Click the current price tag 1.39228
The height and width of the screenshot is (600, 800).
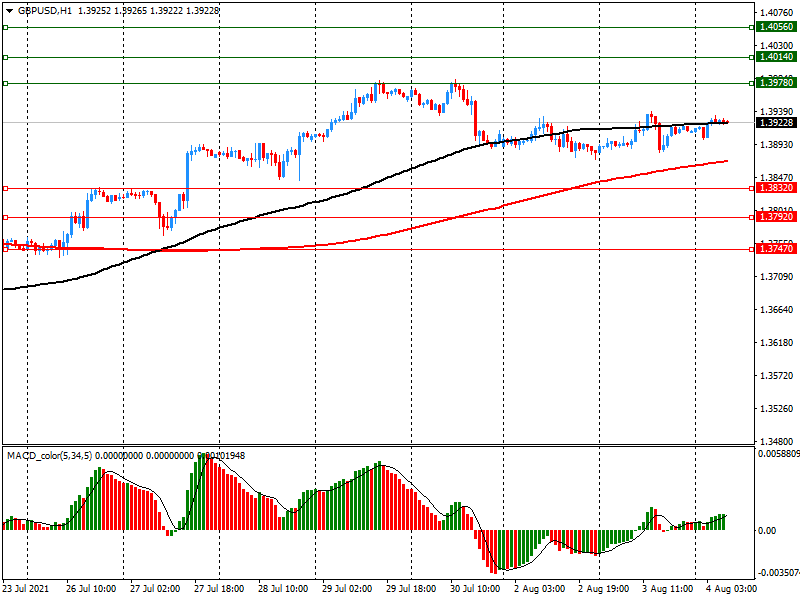(777, 122)
